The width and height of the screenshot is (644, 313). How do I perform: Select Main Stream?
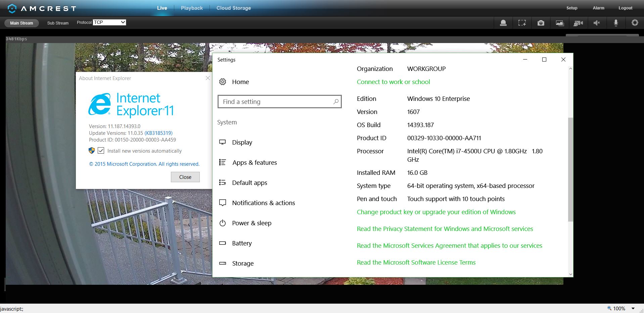click(21, 23)
